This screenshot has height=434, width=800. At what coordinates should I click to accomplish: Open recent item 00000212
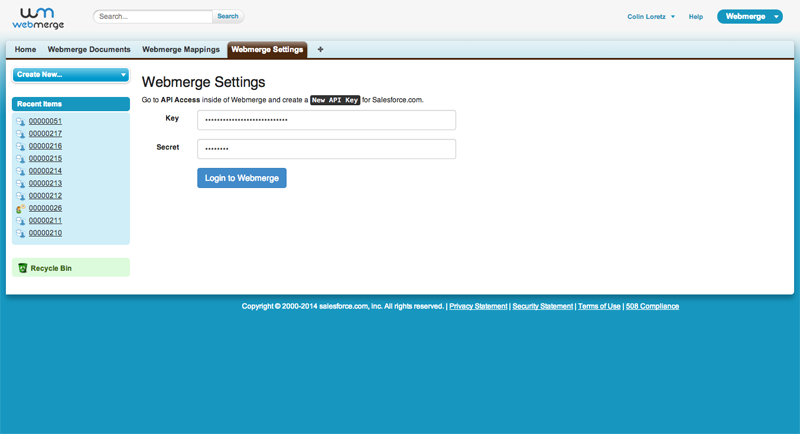[45, 196]
